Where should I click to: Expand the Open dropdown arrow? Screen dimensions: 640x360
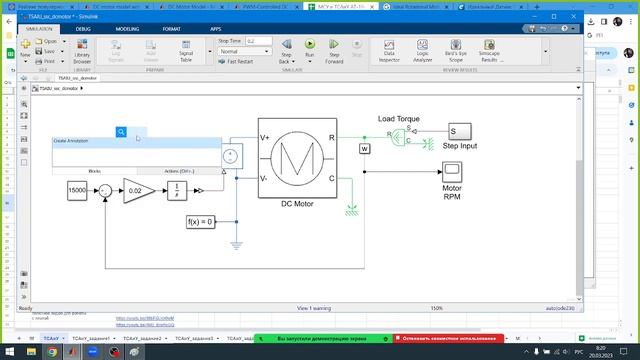tap(64, 41)
